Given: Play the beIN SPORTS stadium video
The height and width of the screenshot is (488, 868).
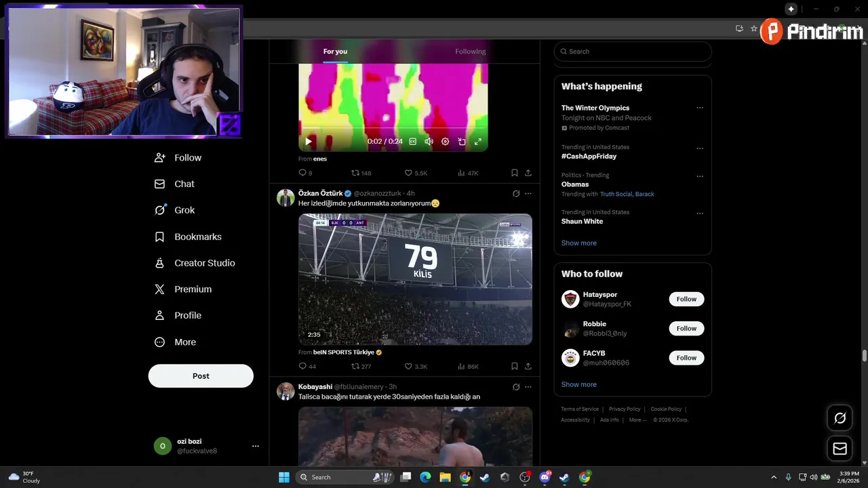Looking at the screenshot, I should tap(415, 279).
